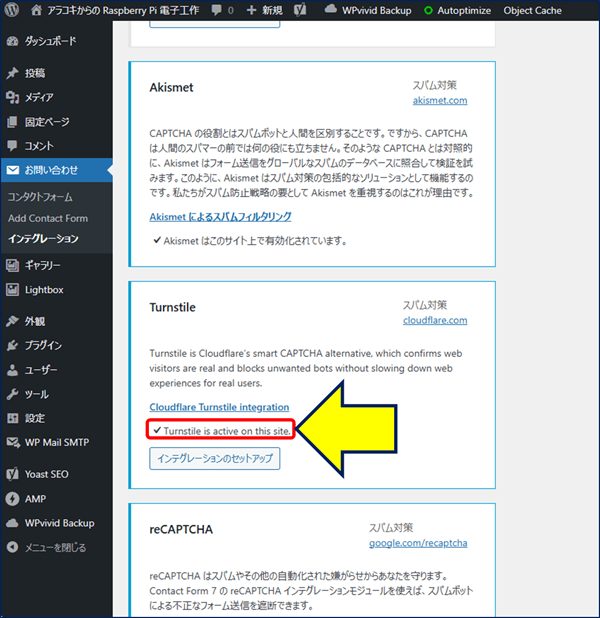Click the 設定 sliders icon
The width and height of the screenshot is (600, 618).
(12, 418)
